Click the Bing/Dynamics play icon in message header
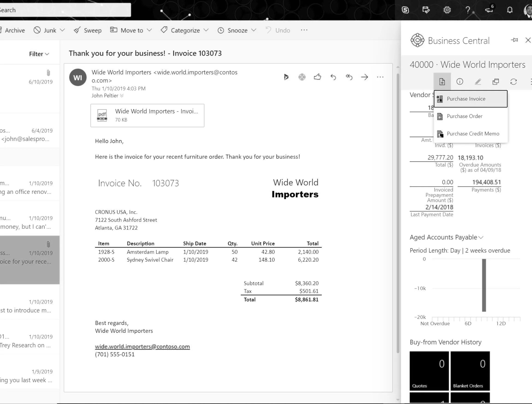532x404 pixels. point(286,77)
